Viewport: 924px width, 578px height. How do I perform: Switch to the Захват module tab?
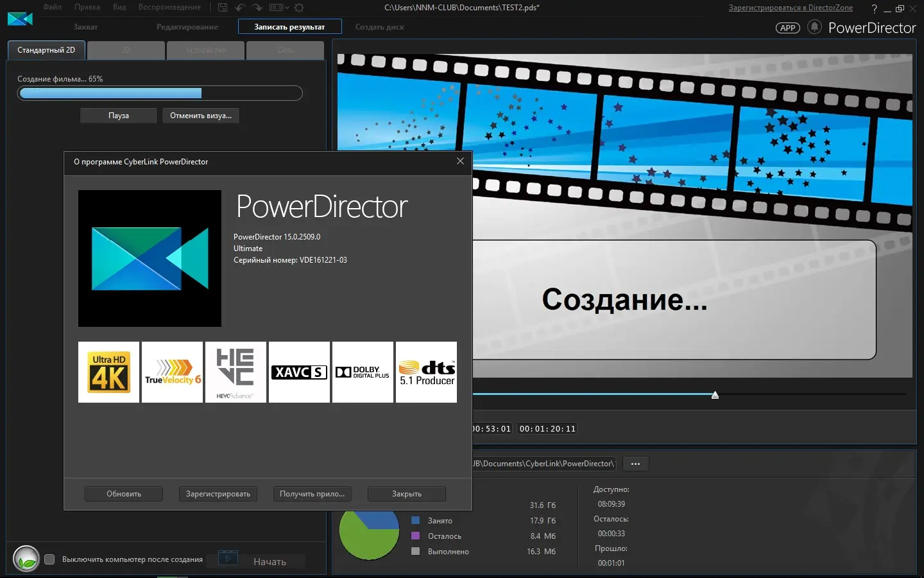(x=85, y=27)
